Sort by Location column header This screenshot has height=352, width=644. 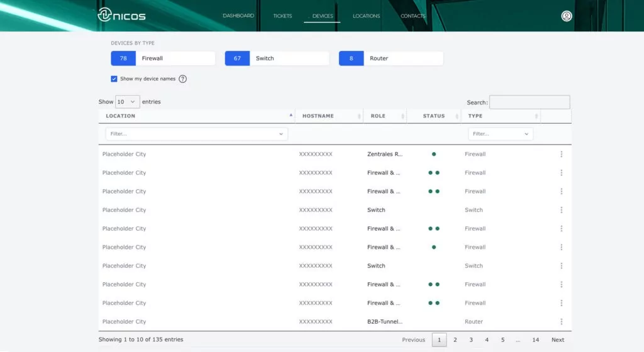point(197,116)
